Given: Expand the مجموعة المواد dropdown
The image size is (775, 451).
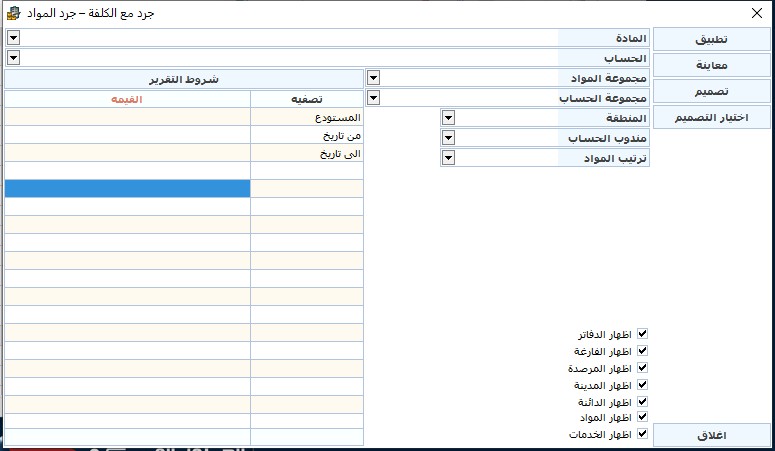Looking at the screenshot, I should click(x=374, y=78).
